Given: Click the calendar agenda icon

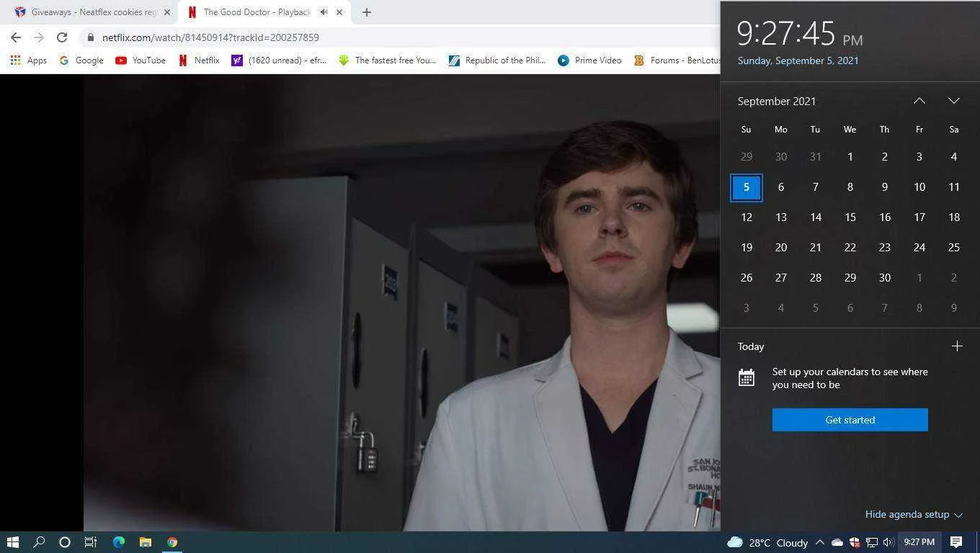Looking at the screenshot, I should point(746,378).
